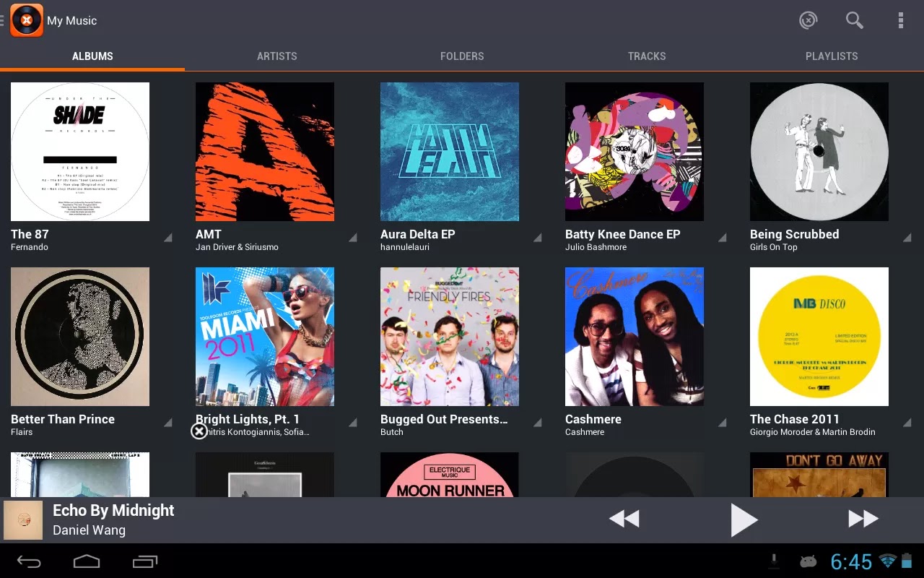The width and height of the screenshot is (924, 578).
Task: Open the Miami 2011 album cover
Action: (x=265, y=337)
